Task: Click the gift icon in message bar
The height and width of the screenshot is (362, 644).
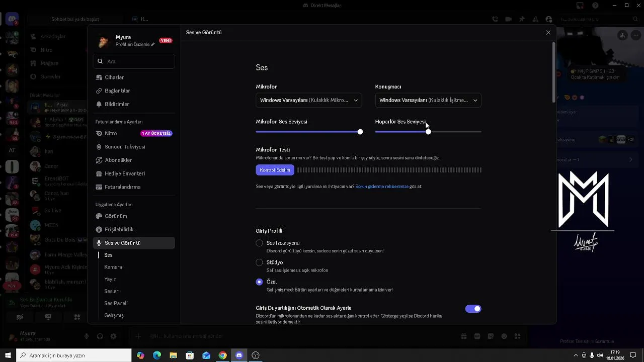Action: tap(463, 336)
